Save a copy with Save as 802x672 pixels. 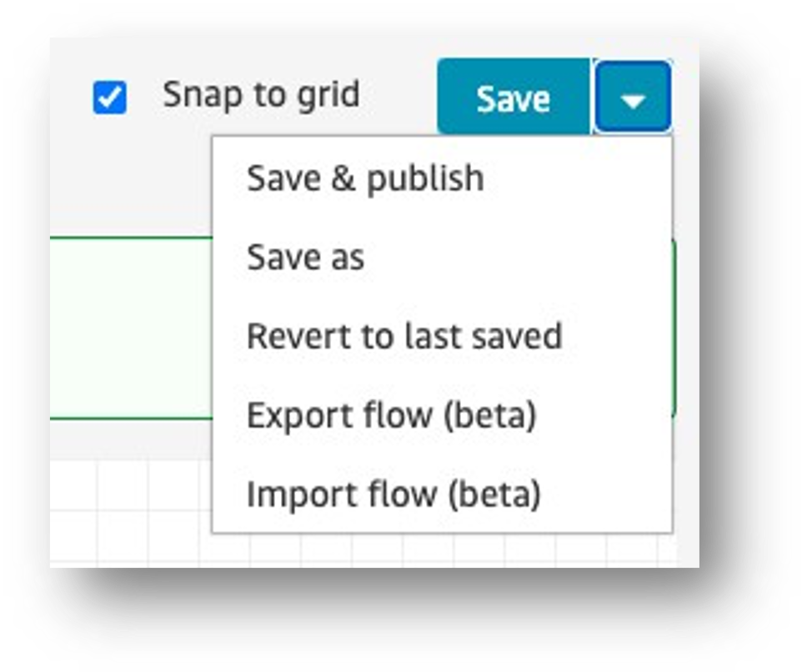[306, 258]
